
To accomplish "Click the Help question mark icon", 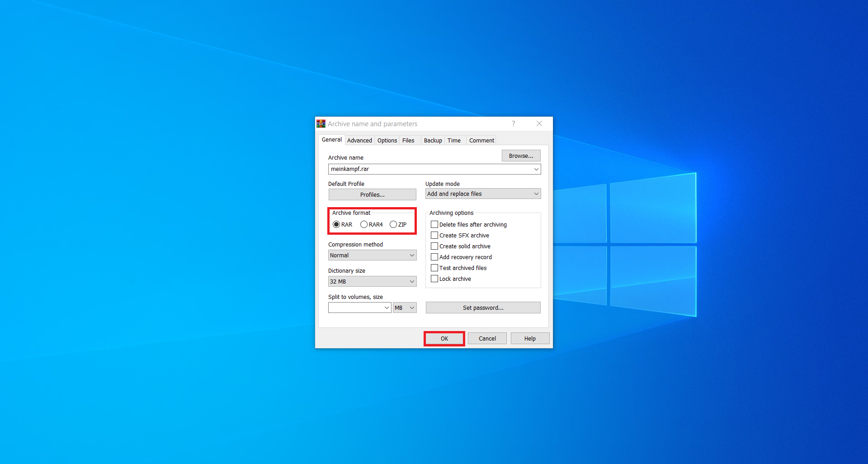I will (x=513, y=123).
